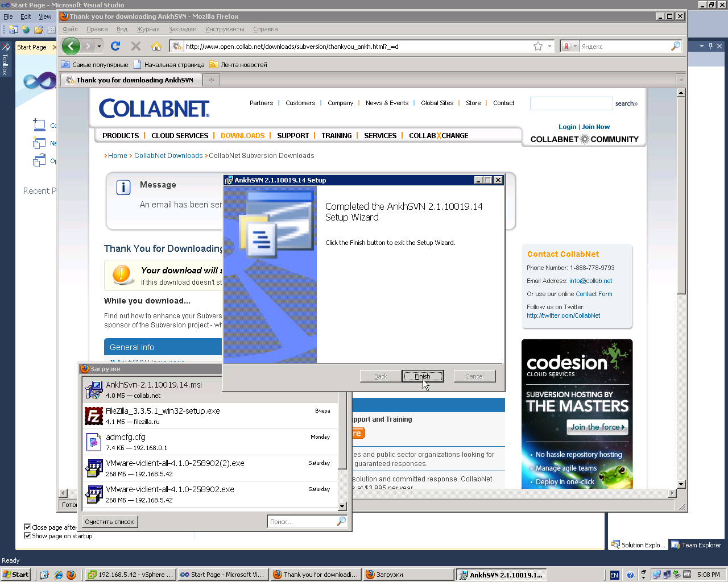Launch Firefox from the quick launch bar

tap(71, 575)
